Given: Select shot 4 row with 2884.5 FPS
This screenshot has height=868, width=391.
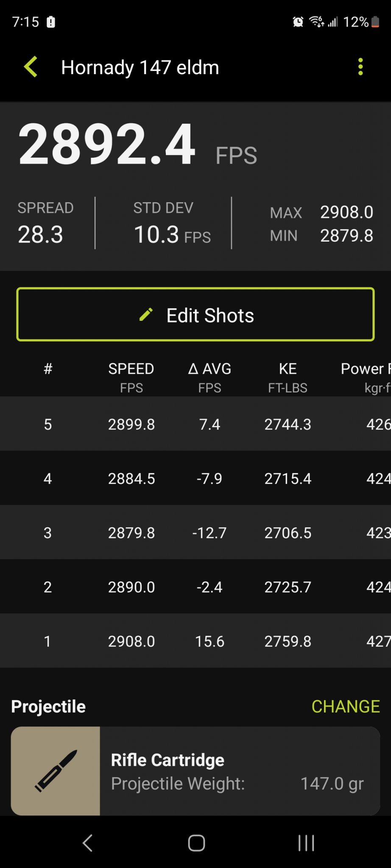Looking at the screenshot, I should pos(195,478).
